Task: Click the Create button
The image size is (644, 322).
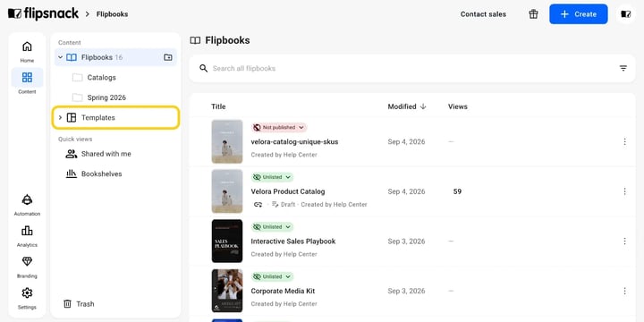Action: coord(579,14)
